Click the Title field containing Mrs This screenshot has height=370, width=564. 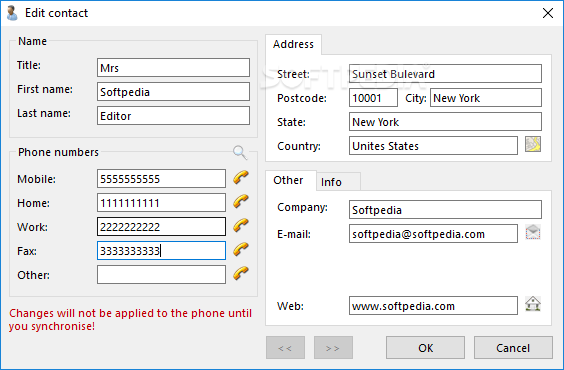coord(173,68)
